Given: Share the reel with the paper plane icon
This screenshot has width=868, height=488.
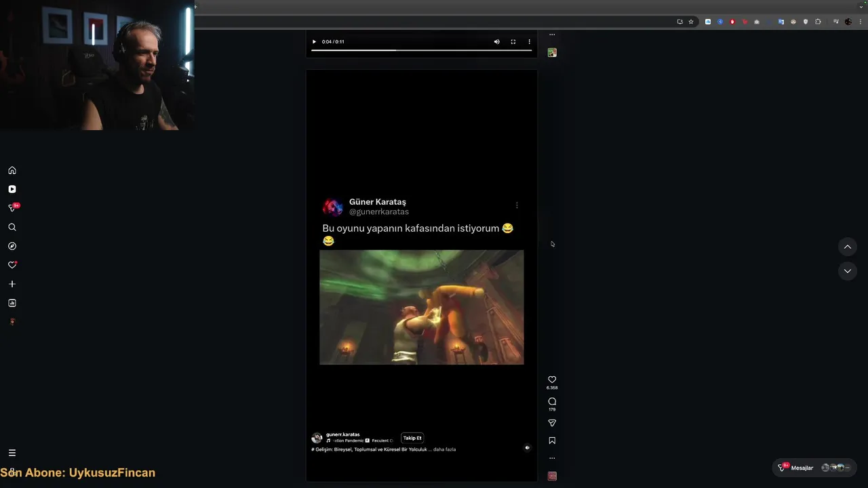Looking at the screenshot, I should (x=552, y=423).
